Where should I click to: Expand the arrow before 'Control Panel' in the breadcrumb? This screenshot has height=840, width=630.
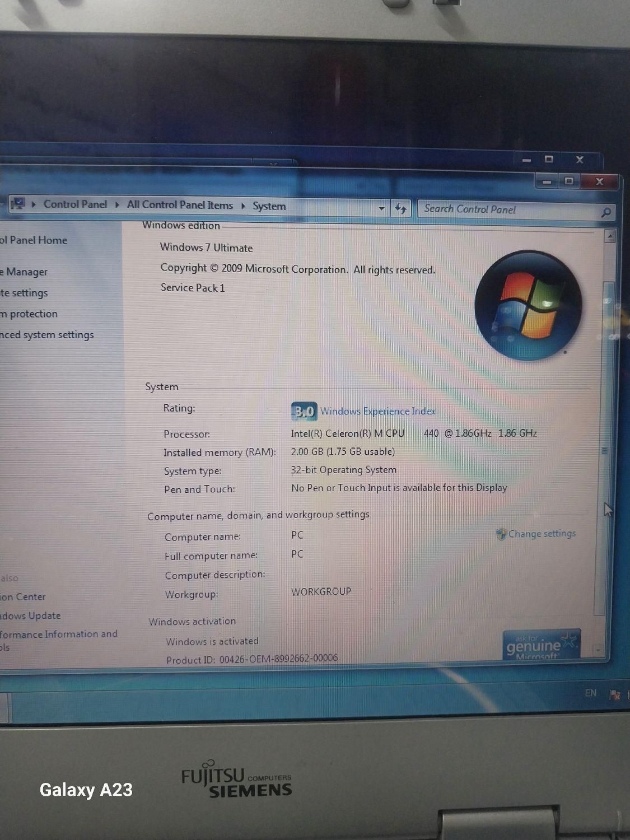(34, 204)
